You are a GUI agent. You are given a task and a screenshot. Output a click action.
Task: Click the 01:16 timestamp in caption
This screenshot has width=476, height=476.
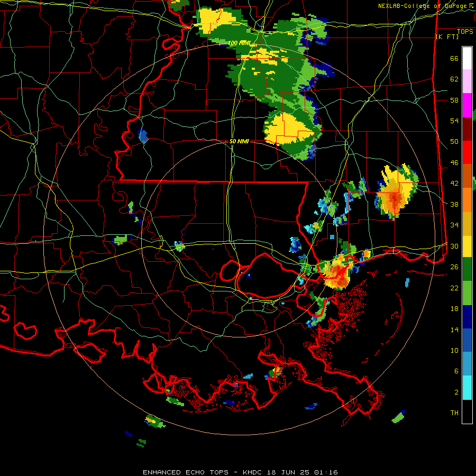tap(326, 472)
